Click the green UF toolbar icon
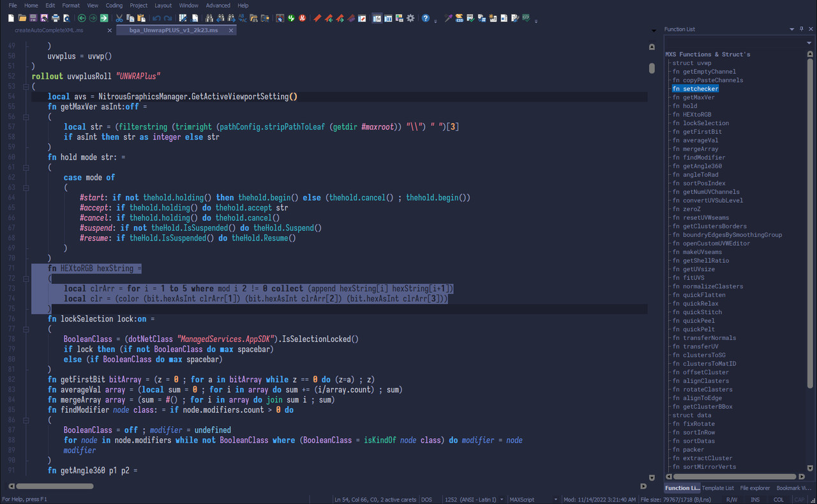The width and height of the screenshot is (817, 504). point(291,18)
